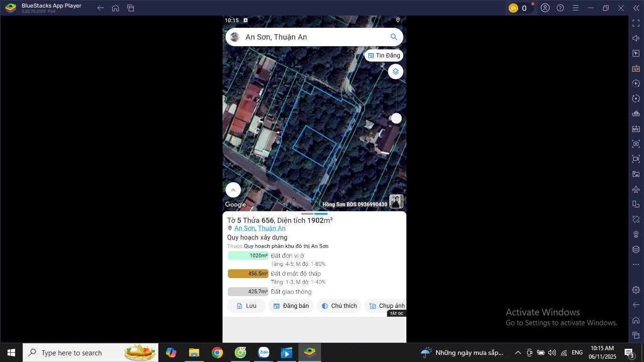Click the BlueStacks volume icon
Screen dimensions: 644x362
pyautogui.click(x=636, y=38)
